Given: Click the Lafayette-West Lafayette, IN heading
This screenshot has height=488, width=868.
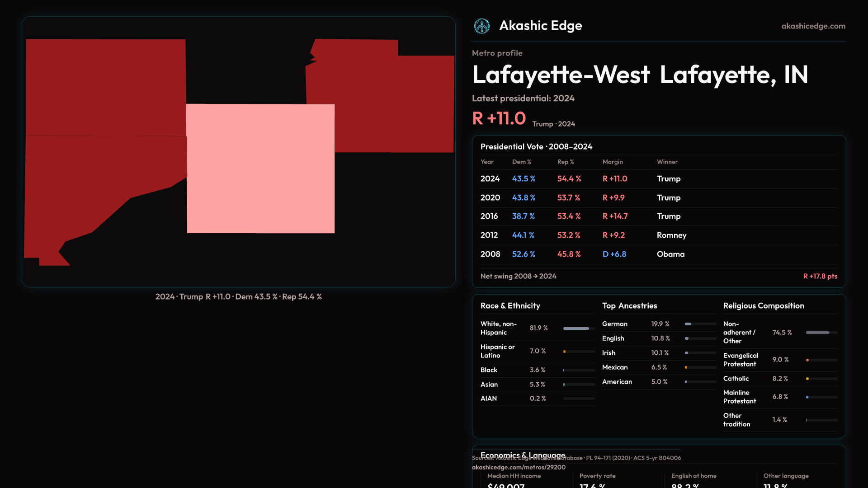Looking at the screenshot, I should tap(640, 75).
